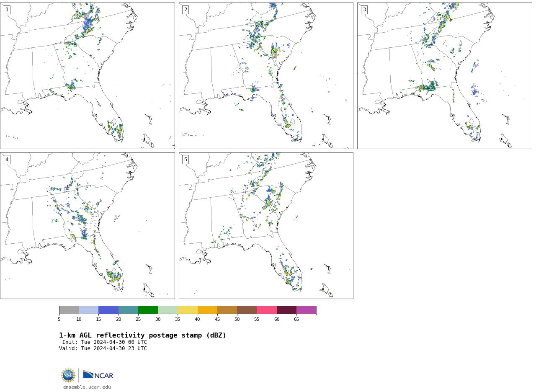Click the pale green 30-35 dBZ swatch
The image size is (536, 392).
[167, 310]
